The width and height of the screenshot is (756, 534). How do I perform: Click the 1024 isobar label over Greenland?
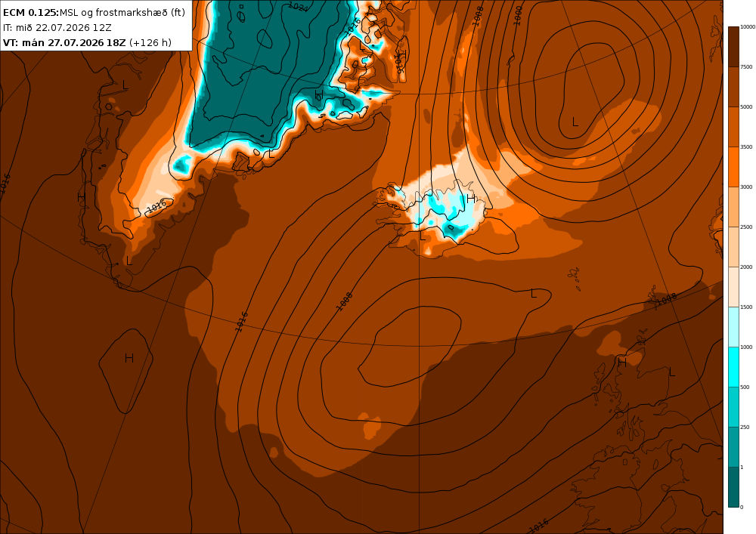[x=298, y=6]
